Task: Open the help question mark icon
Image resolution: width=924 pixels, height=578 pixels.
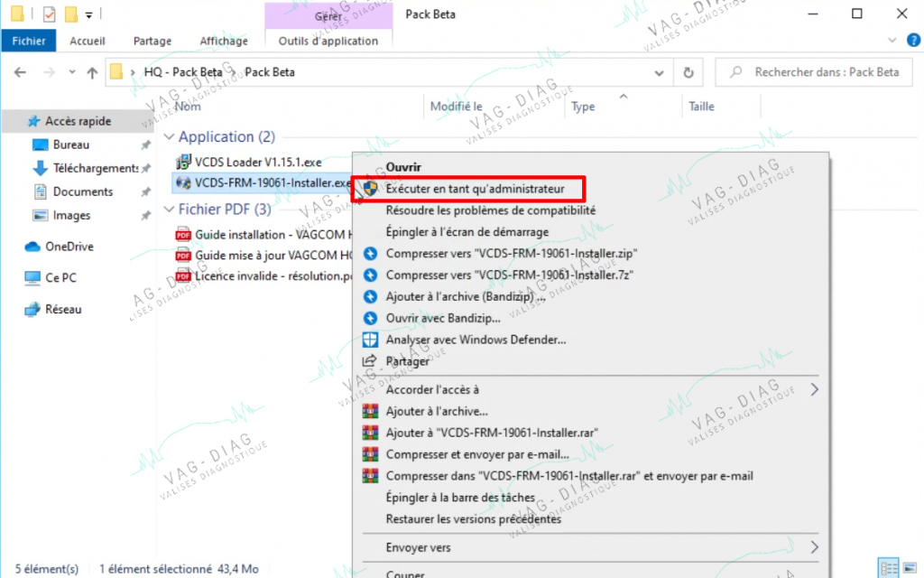Action: pos(913,40)
